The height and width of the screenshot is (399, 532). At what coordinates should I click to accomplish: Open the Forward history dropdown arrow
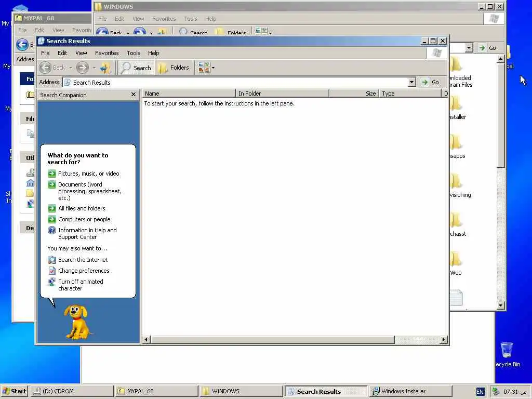tap(94, 68)
